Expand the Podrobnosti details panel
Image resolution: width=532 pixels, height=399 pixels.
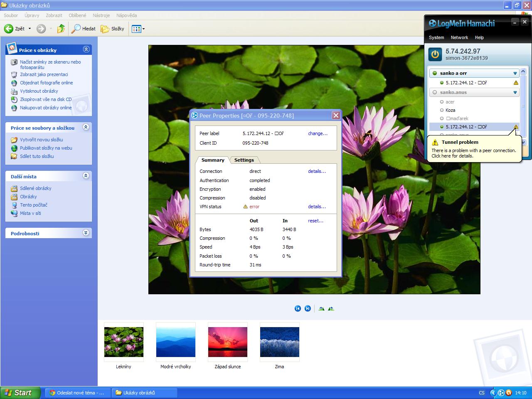tap(86, 233)
